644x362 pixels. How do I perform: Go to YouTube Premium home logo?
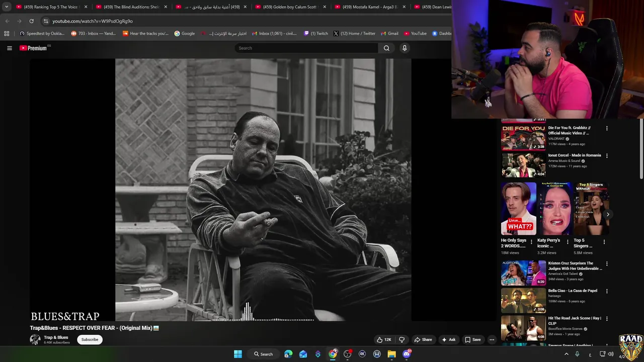33,48
